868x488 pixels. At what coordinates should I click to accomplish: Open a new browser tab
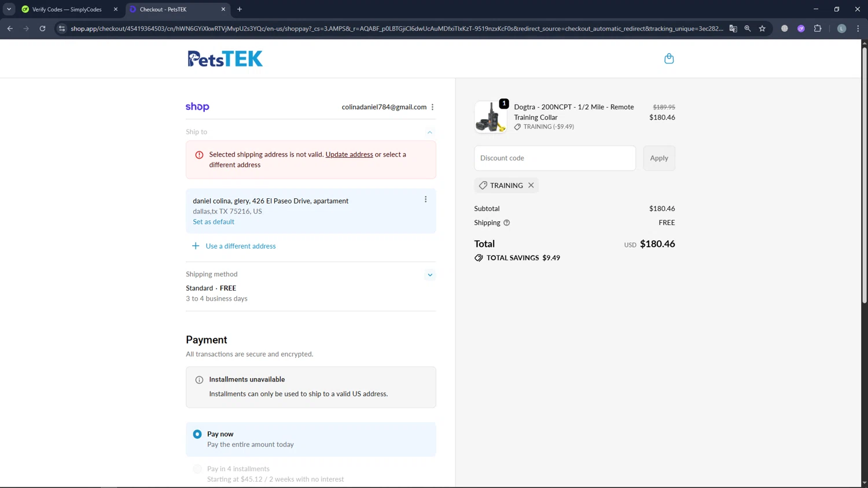click(240, 9)
